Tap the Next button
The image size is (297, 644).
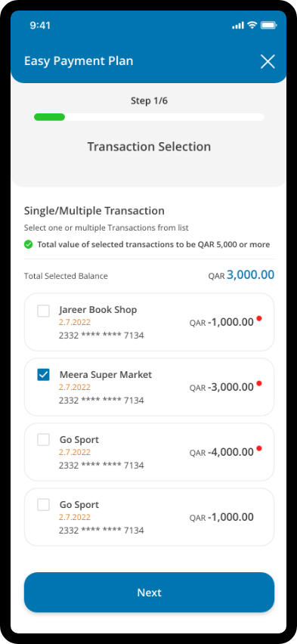point(149,593)
